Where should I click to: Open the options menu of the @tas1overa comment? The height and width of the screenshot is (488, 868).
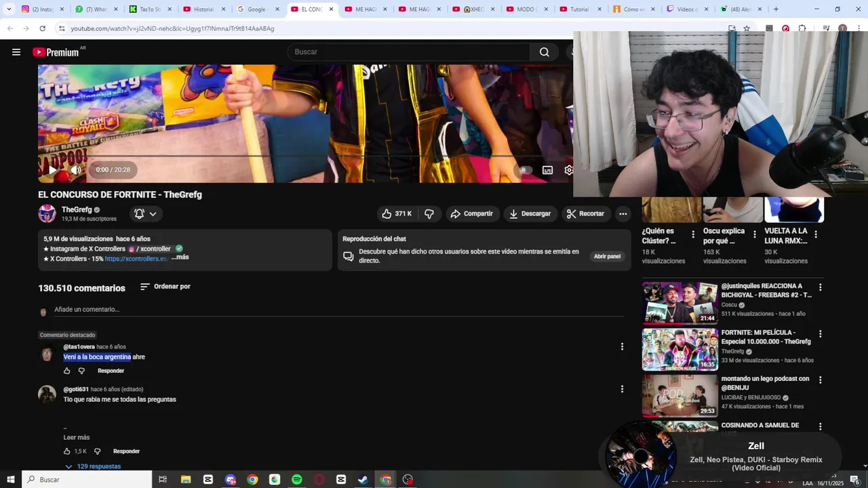point(622,346)
